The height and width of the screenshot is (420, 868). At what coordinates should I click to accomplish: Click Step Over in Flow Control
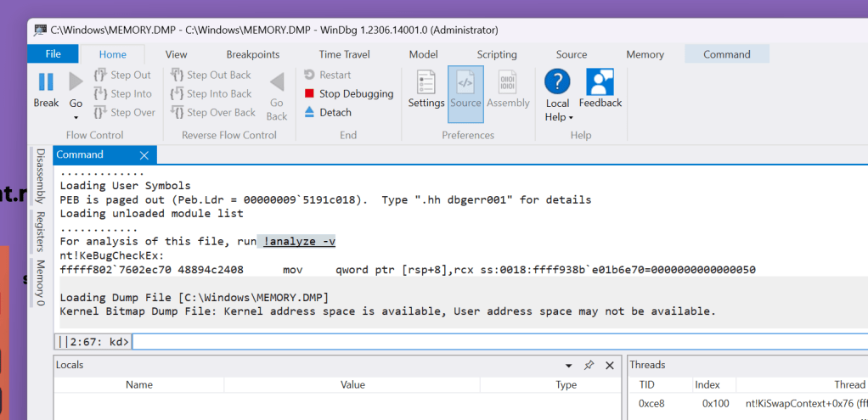pos(124,112)
